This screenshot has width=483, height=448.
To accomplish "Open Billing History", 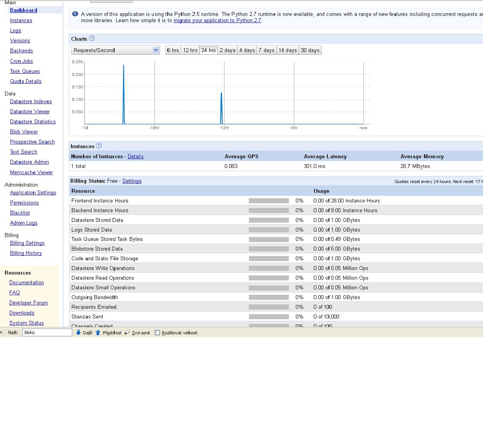I will [x=26, y=253].
